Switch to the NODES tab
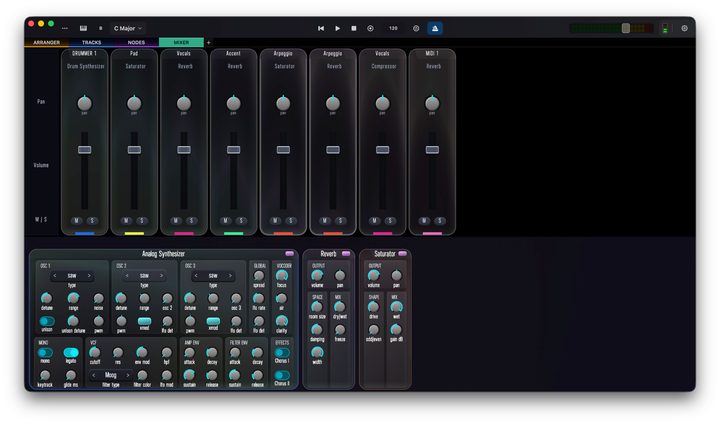Image resolution: width=720 pixels, height=424 pixels. (x=136, y=42)
